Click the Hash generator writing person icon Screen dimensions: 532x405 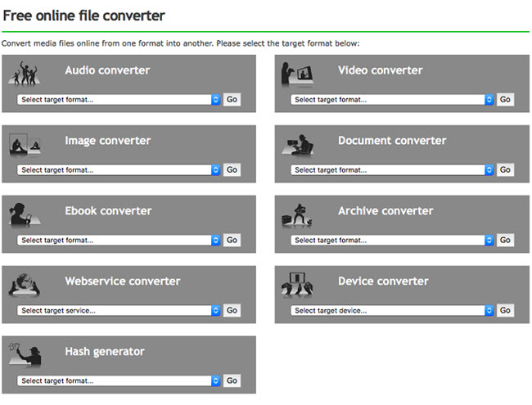pyautogui.click(x=25, y=355)
